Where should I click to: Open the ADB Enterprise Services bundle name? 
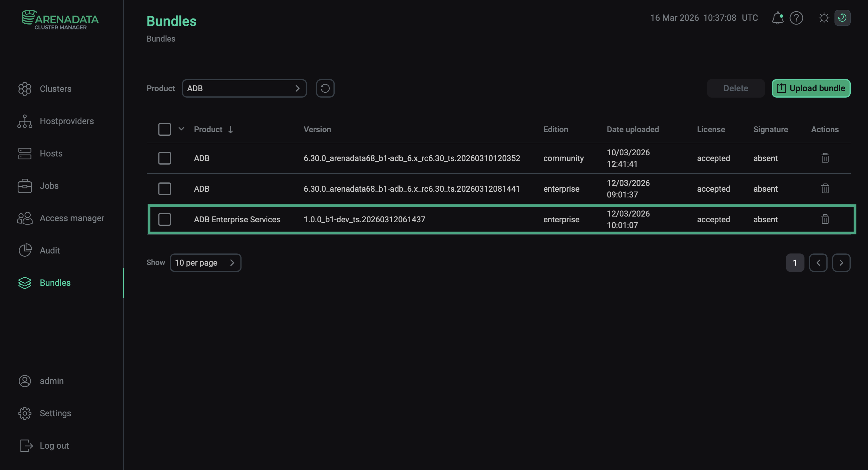pos(237,219)
